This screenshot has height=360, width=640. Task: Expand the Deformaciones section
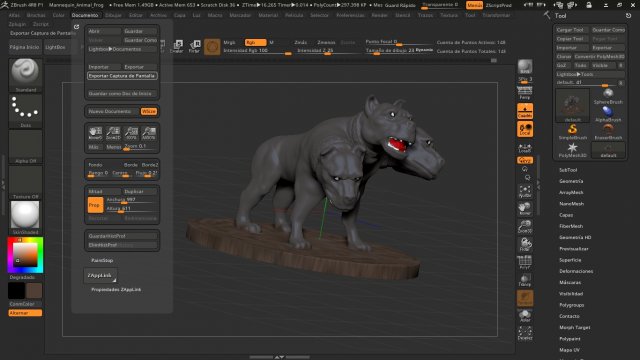tap(576, 271)
